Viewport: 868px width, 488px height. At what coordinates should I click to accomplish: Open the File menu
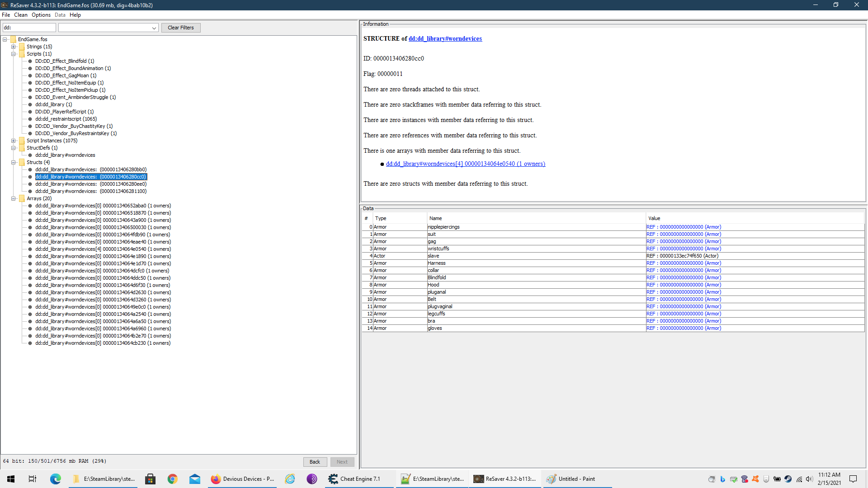click(6, 15)
